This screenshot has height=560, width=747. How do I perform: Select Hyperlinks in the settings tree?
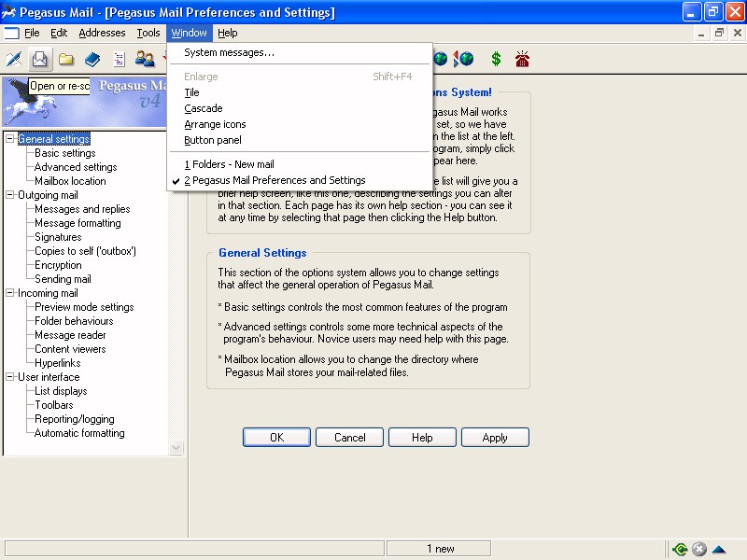coord(58,363)
